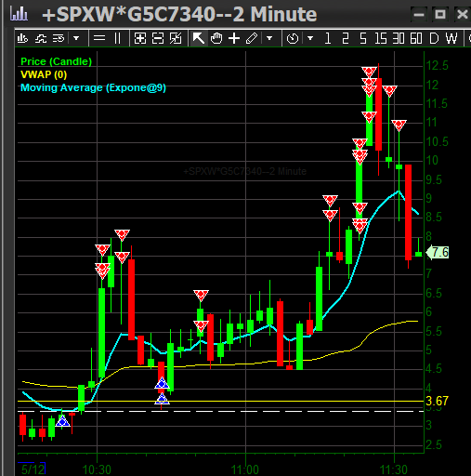This screenshot has width=471, height=476.
Task: Click the zoom to region icon
Action: 176,39
